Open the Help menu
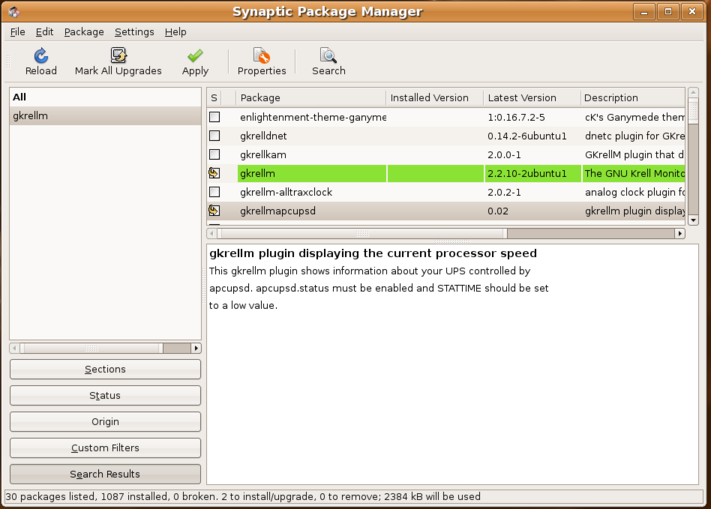This screenshot has width=711, height=509. 175,32
